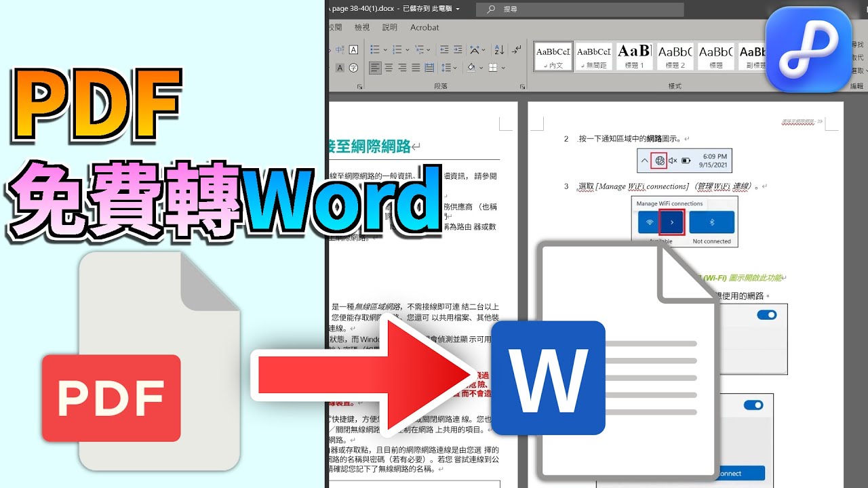Apply numbered list formatting

point(397,49)
